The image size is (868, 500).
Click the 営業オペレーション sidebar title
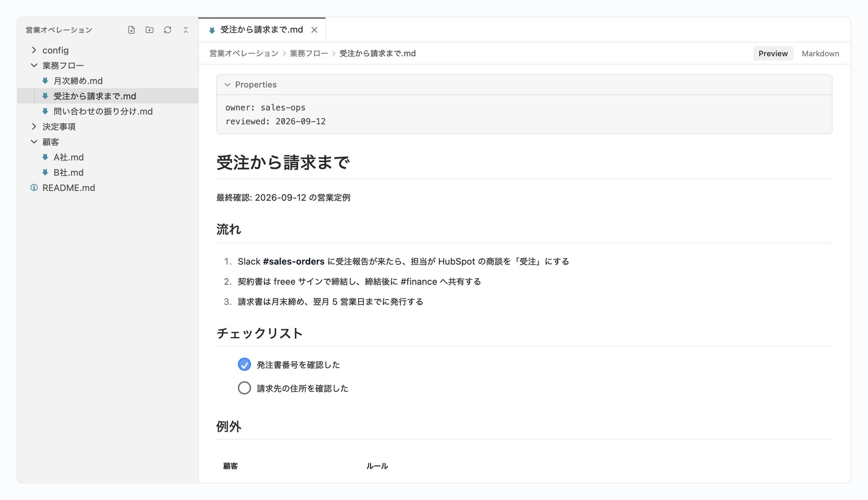click(59, 30)
